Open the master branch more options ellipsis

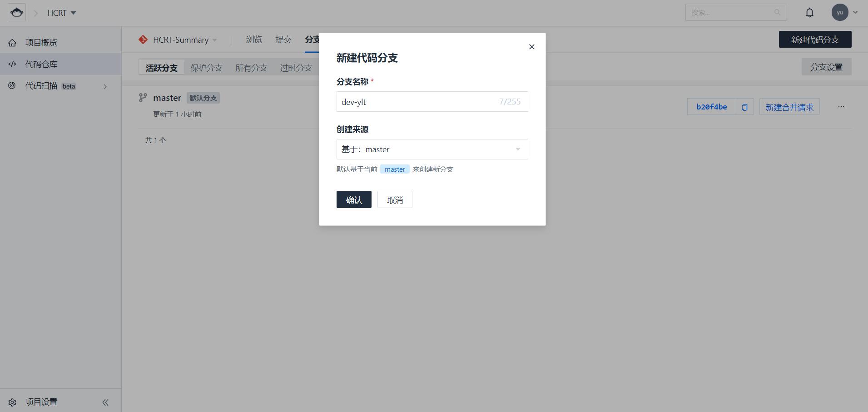point(841,106)
